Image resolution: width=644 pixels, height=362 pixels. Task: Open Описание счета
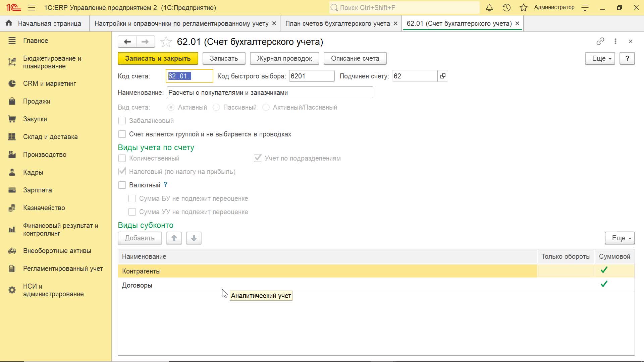[355, 58]
